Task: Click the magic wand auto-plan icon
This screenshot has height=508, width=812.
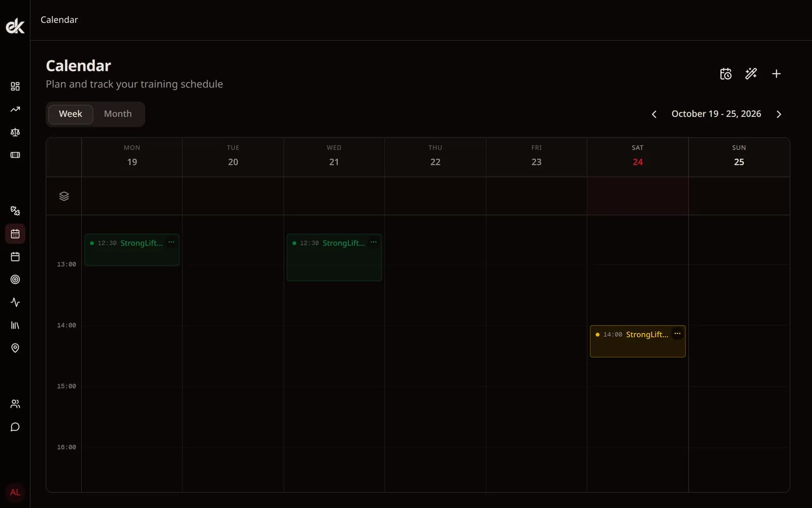Action: pyautogui.click(x=751, y=74)
